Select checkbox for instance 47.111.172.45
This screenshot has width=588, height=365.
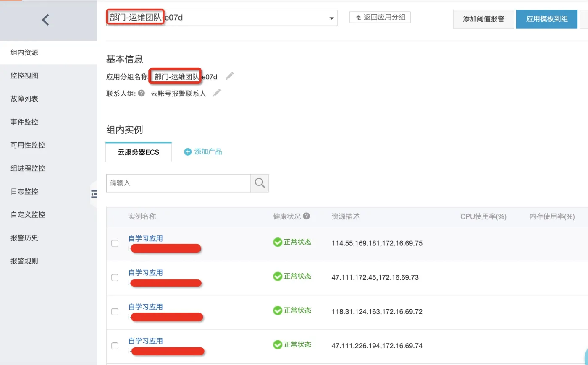point(115,277)
